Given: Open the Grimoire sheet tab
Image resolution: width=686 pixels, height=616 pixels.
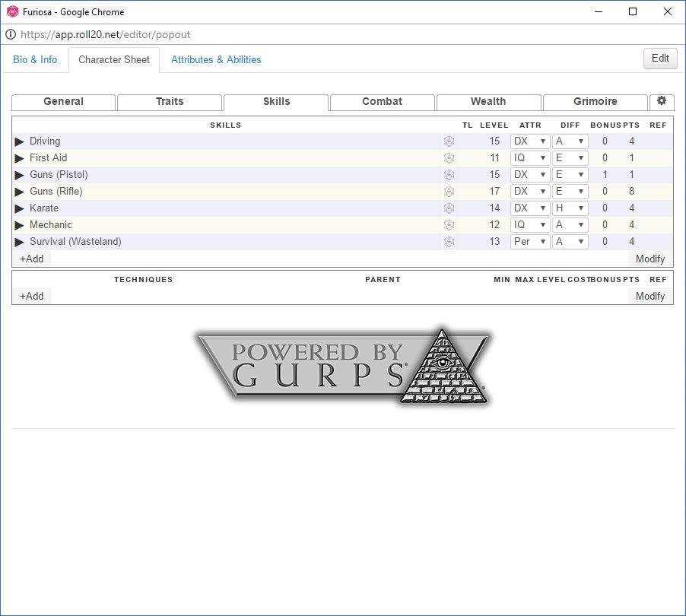Looking at the screenshot, I should point(595,101).
